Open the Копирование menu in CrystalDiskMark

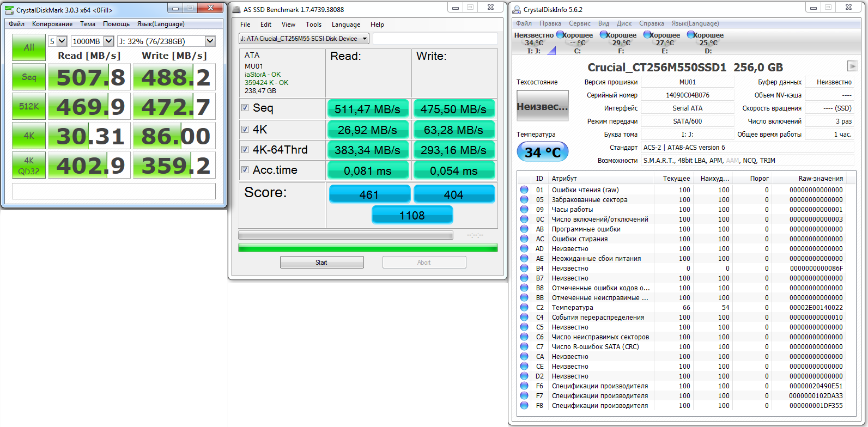click(52, 24)
